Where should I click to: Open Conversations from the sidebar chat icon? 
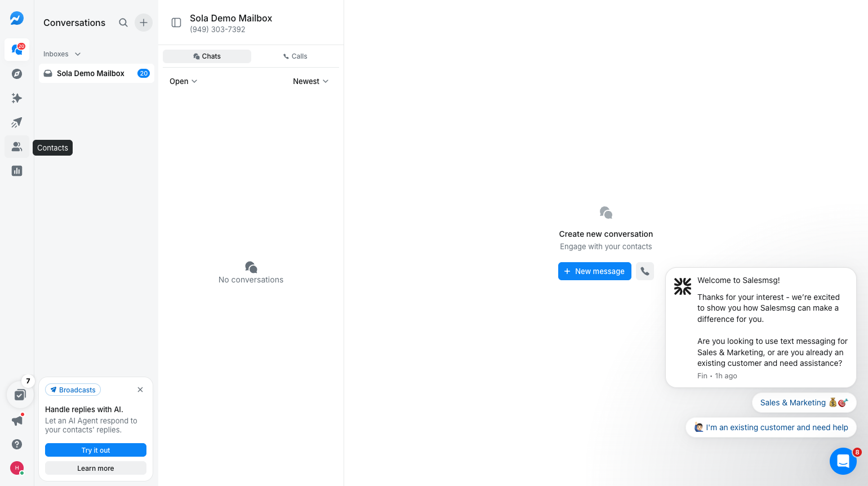point(17,50)
